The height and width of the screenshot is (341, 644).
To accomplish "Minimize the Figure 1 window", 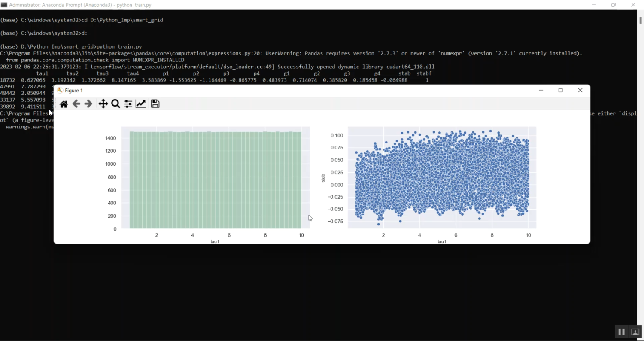I will pyautogui.click(x=541, y=90).
